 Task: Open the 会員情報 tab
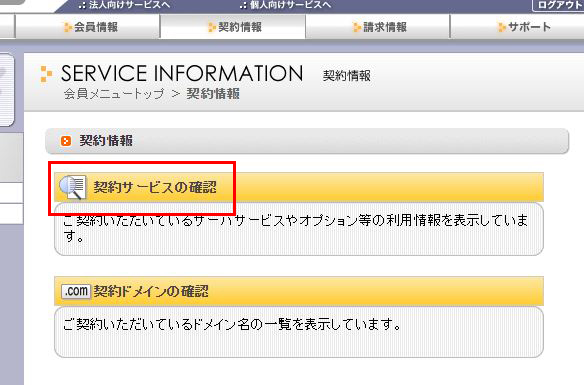tap(88, 27)
